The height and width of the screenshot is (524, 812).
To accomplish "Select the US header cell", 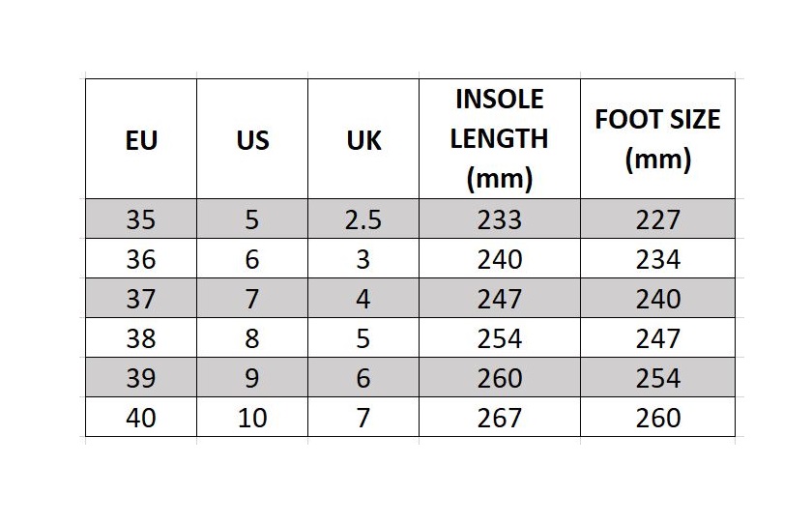I will (252, 139).
